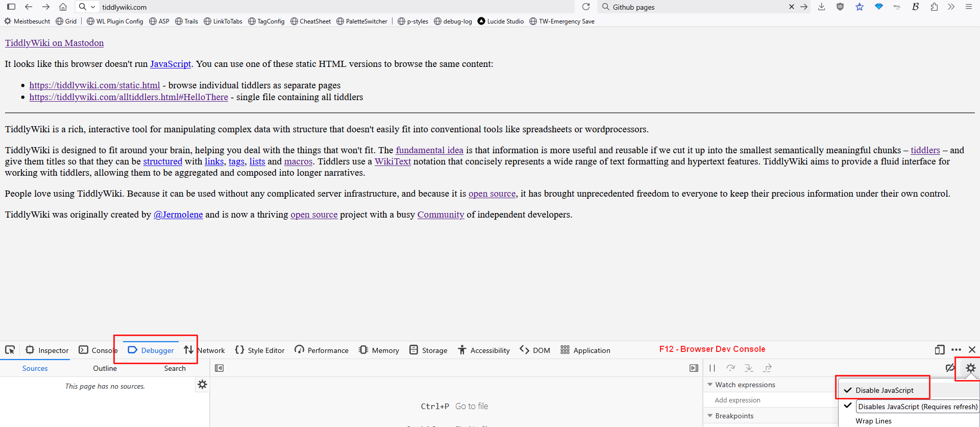This screenshot has width=980, height=427.
Task: Reload the page with the refresh icon
Action: (x=586, y=7)
